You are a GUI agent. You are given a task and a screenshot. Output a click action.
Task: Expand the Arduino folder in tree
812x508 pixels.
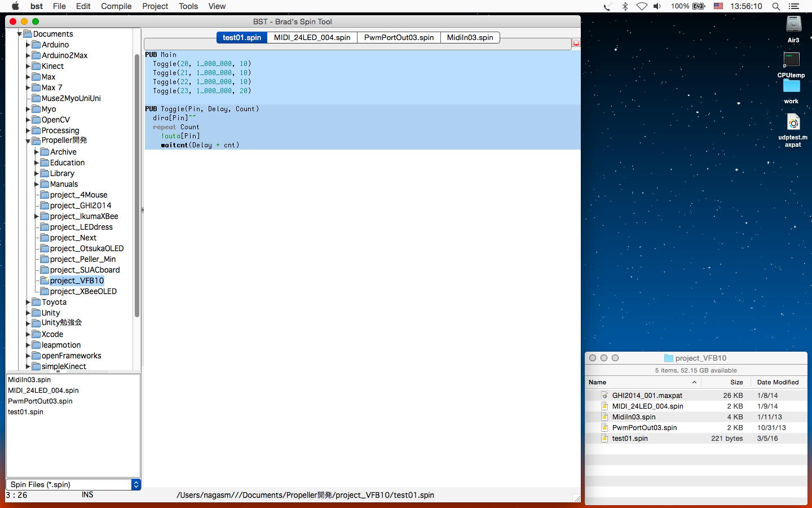pos(28,45)
